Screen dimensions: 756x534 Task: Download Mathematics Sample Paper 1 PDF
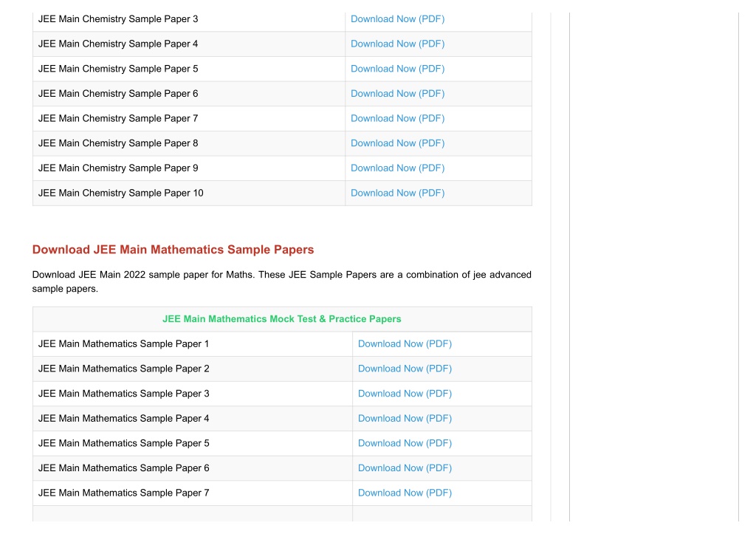(x=405, y=344)
